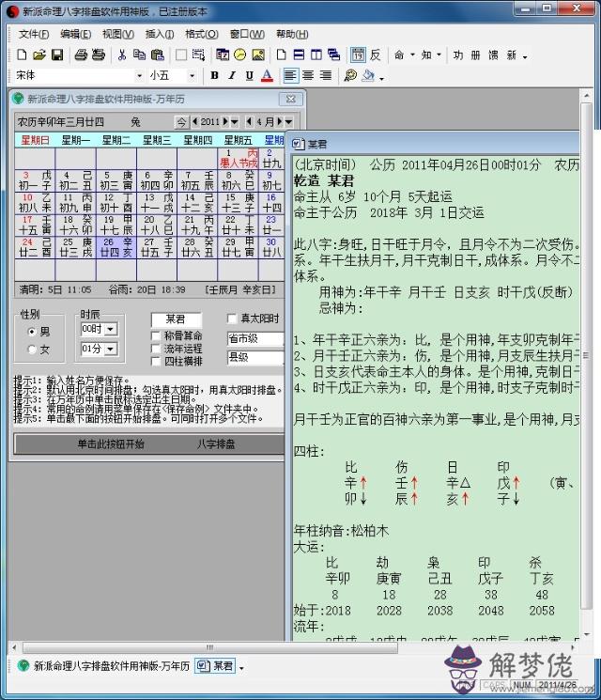The height and width of the screenshot is (700, 601).
Task: Open the 格式(O) menu
Action: click(x=202, y=34)
